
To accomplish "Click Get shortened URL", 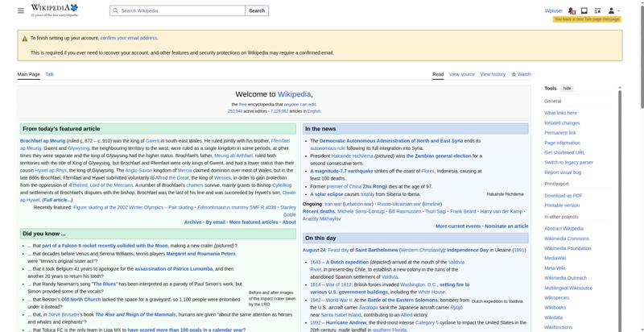I will 564,152.
